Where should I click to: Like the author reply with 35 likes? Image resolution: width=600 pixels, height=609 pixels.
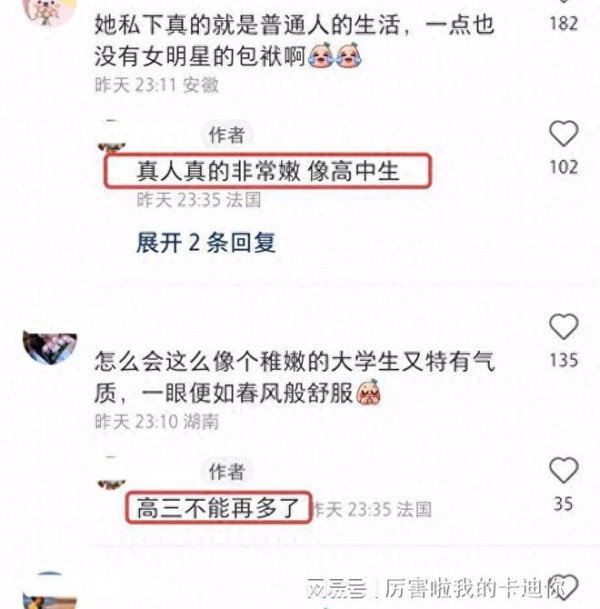click(x=563, y=470)
